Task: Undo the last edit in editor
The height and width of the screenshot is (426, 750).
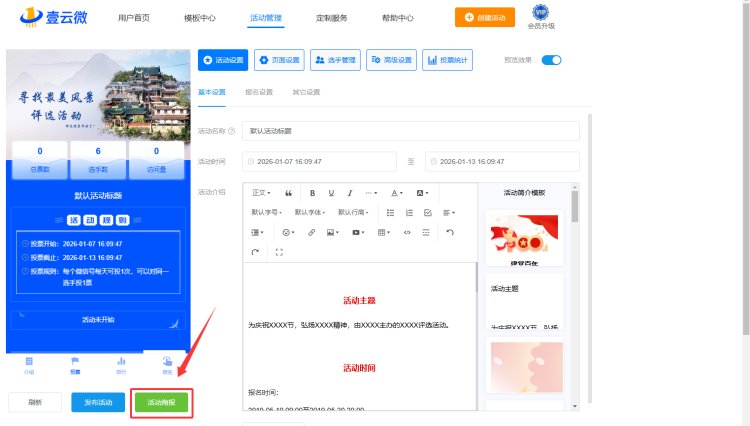Action: click(450, 232)
